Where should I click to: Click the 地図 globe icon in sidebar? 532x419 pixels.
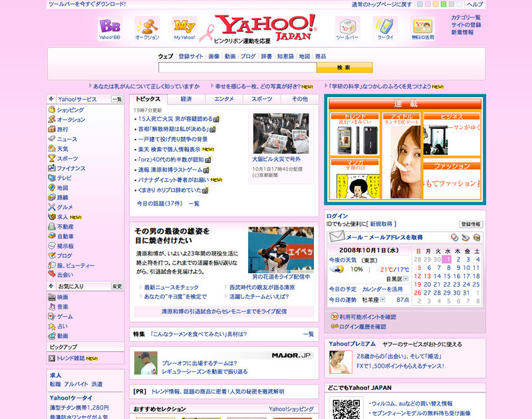click(52, 188)
